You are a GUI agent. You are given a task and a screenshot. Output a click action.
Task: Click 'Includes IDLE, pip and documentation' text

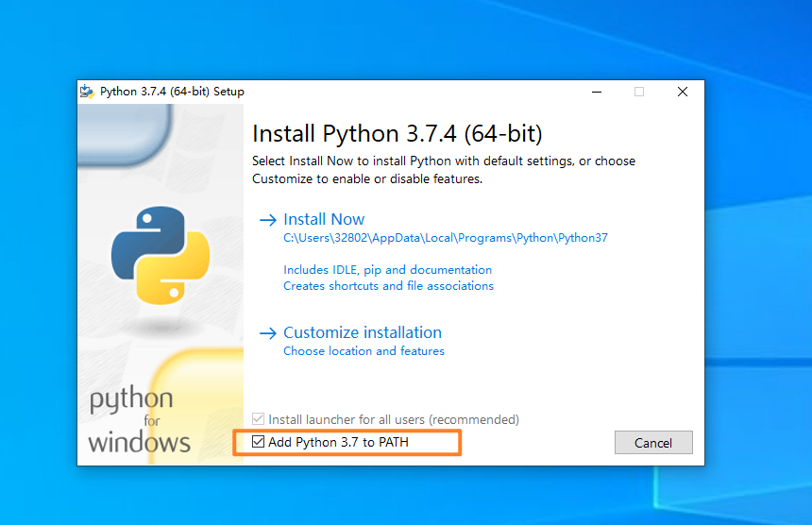pyautogui.click(x=387, y=270)
